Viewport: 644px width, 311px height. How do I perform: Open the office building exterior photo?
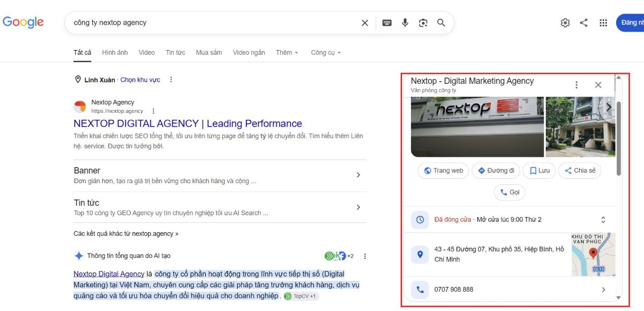(580, 127)
